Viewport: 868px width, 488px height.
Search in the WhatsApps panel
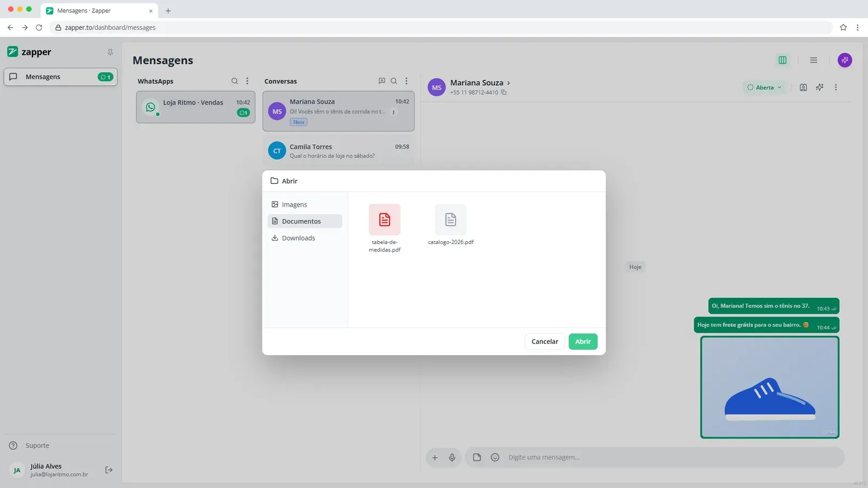(x=234, y=81)
